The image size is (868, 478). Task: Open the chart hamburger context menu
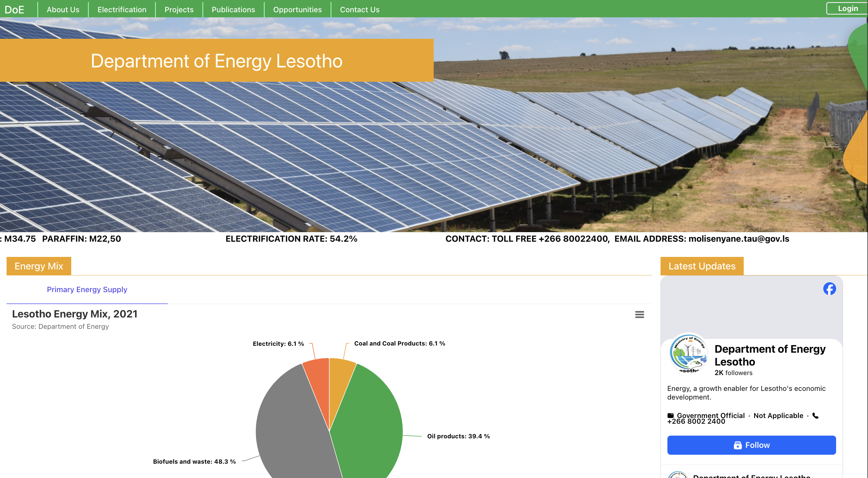click(639, 314)
